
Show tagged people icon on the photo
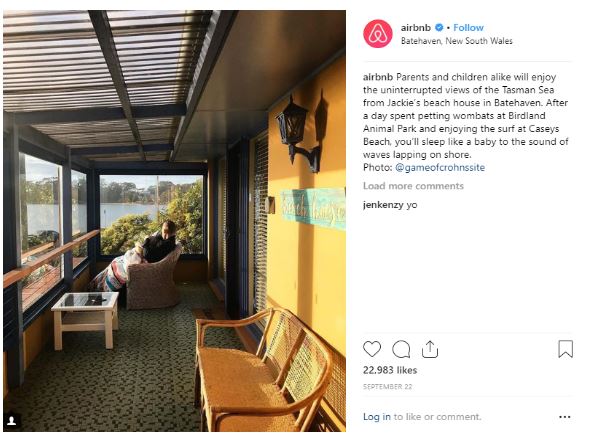point(11,421)
